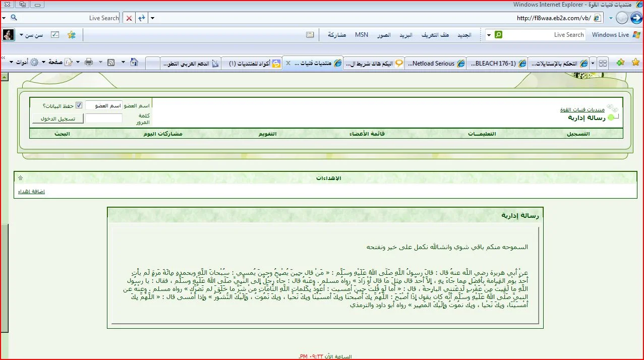Click the green Live Search toolbar button

tap(498, 35)
